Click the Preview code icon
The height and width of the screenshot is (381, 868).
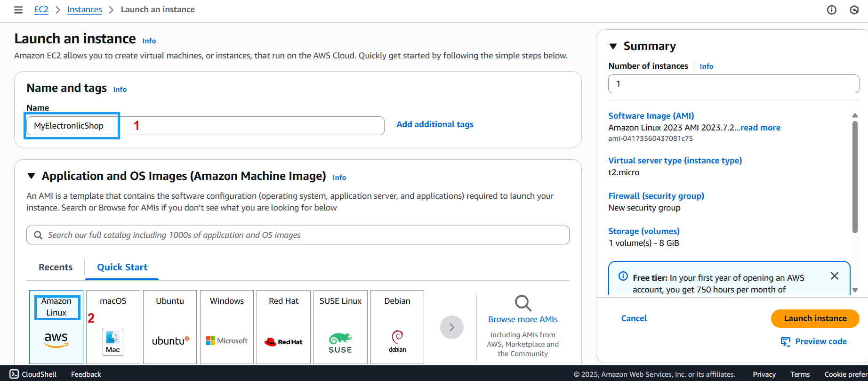[x=786, y=341]
